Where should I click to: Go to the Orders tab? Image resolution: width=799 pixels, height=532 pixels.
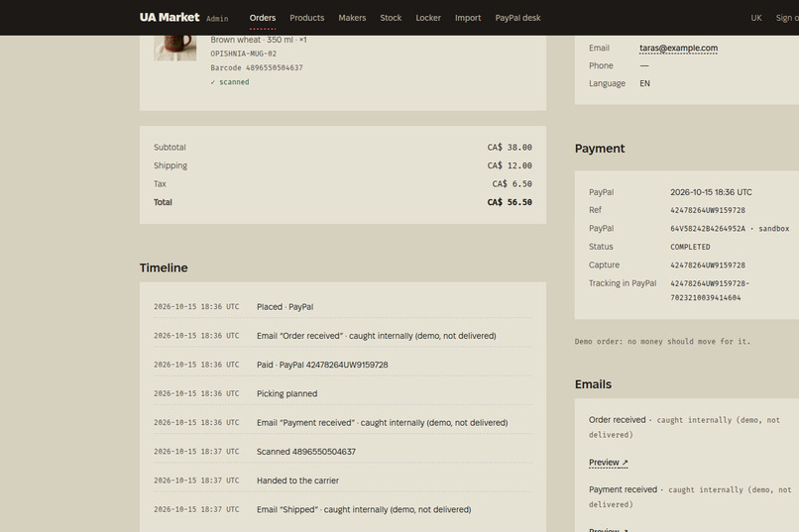[263, 18]
